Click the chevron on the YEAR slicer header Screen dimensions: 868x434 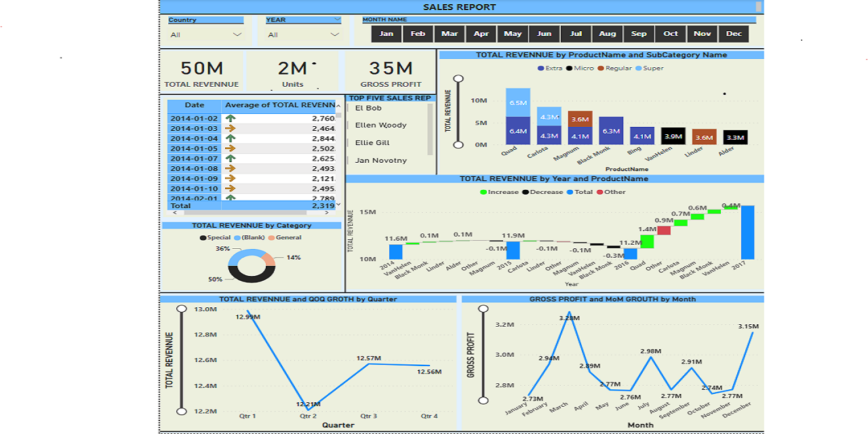[338, 20]
